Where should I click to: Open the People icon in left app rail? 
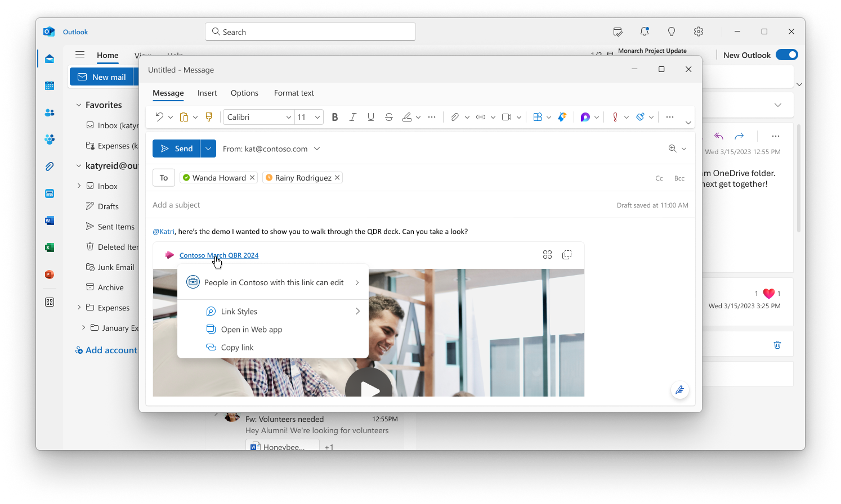point(50,112)
